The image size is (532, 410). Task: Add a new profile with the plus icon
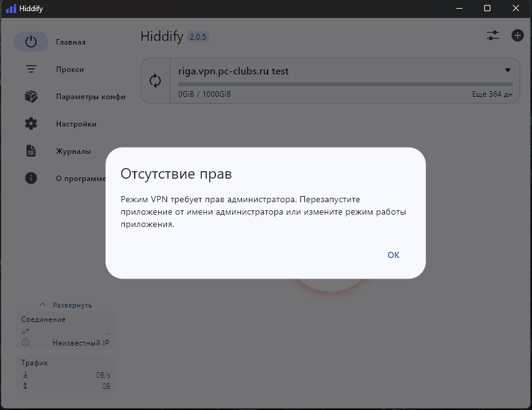pos(517,36)
